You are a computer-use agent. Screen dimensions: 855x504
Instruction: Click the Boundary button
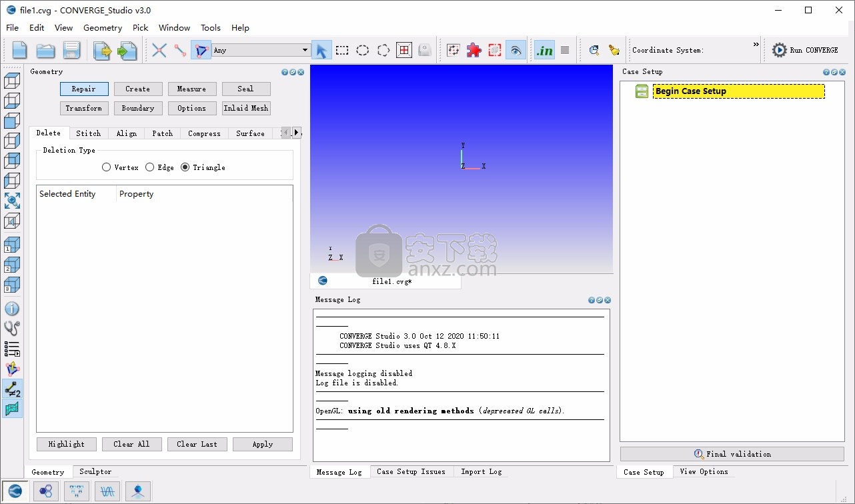click(137, 108)
